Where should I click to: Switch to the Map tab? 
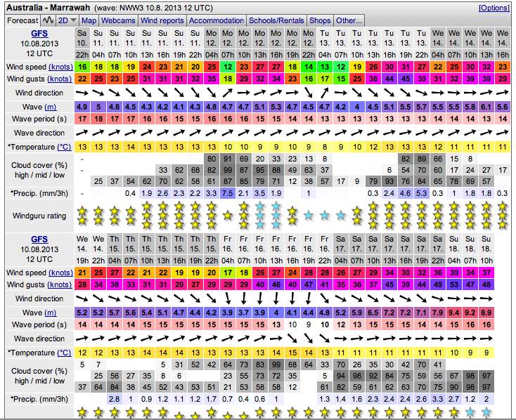coord(89,20)
